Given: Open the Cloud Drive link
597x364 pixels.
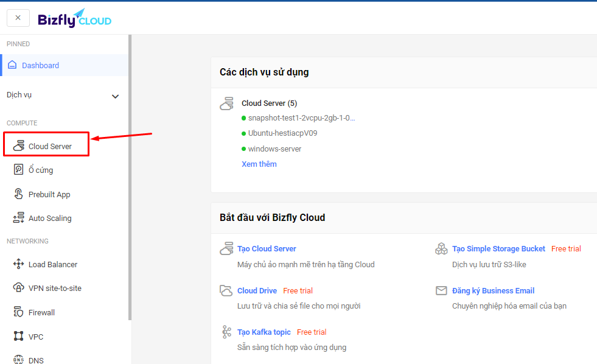Looking at the screenshot, I should [257, 290].
